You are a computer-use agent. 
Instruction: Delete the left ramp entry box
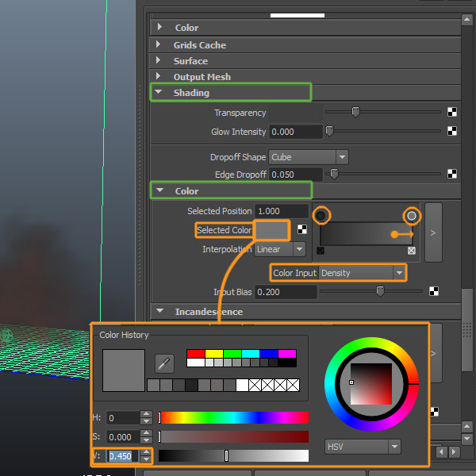(321, 251)
